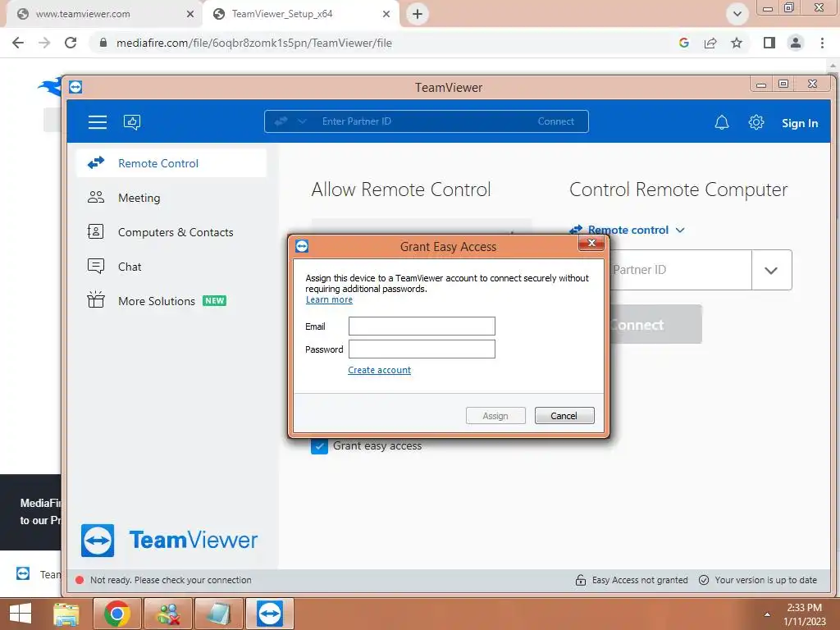This screenshot has height=630, width=840.
Task: Click TeamViewer window title bar icon
Action: point(75,87)
